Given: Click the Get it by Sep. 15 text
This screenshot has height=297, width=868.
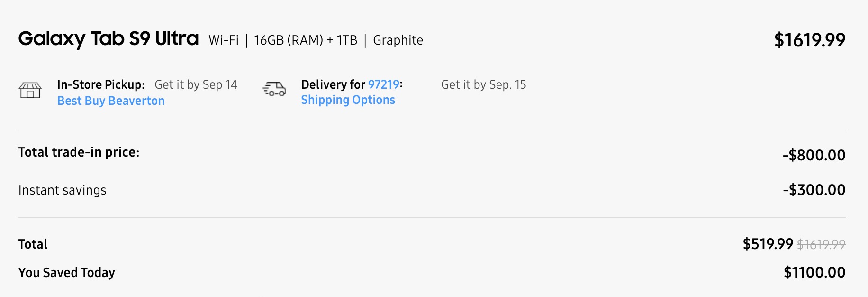Looking at the screenshot, I should pyautogui.click(x=483, y=84).
